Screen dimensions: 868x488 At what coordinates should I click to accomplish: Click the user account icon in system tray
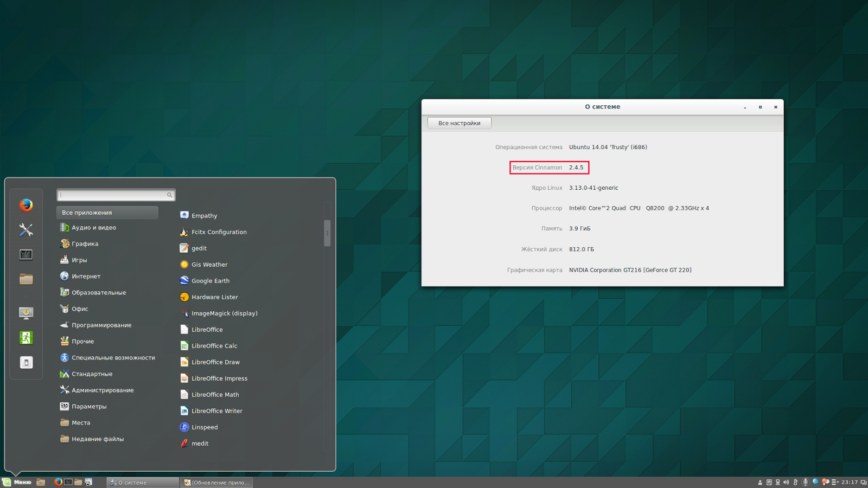coord(760,483)
